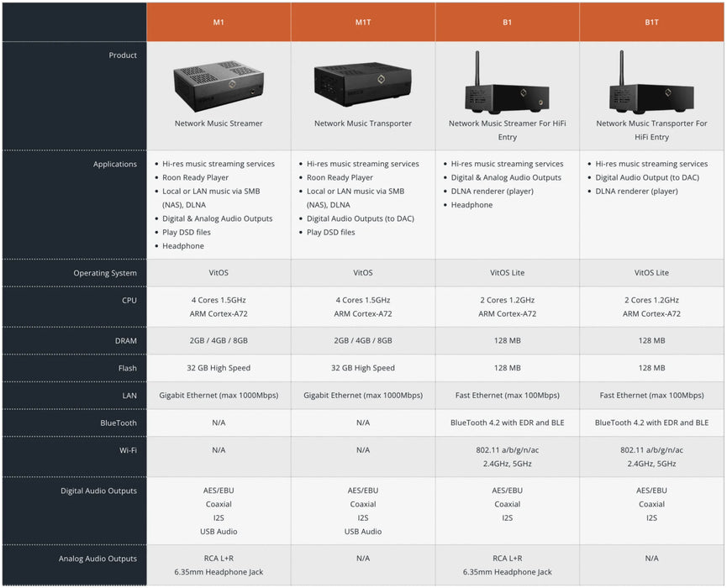Select the Headphone bullet in the B1 column
The image size is (727, 588).
coord(471,205)
